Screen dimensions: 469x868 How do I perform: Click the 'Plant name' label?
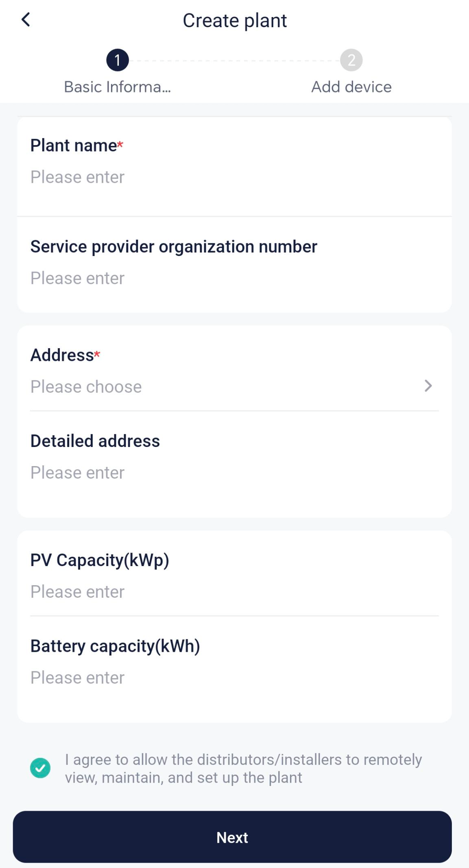click(74, 145)
